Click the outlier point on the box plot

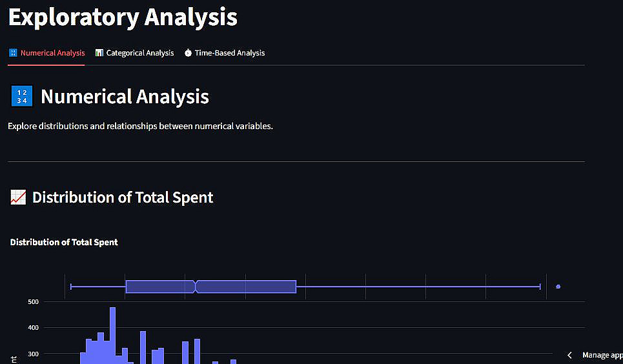click(558, 287)
